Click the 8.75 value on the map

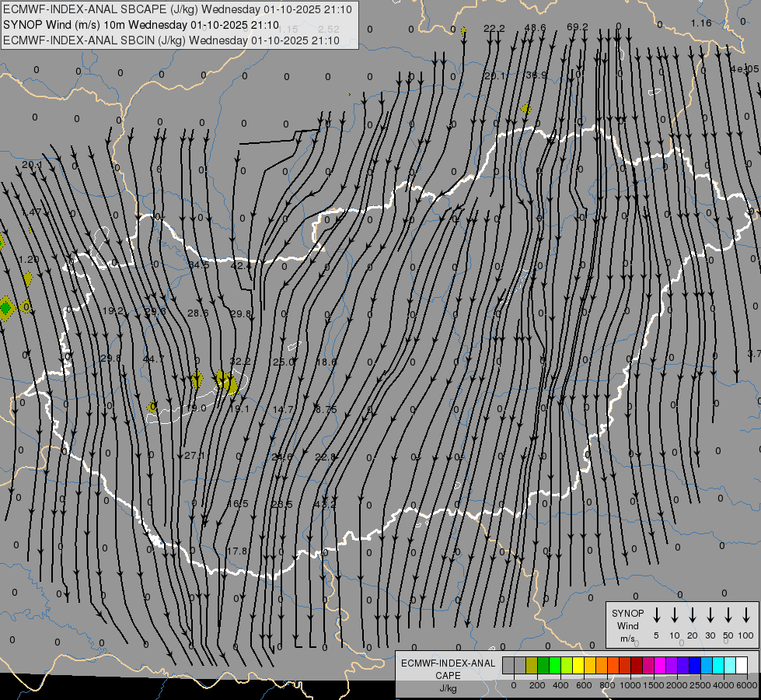pyautogui.click(x=326, y=410)
